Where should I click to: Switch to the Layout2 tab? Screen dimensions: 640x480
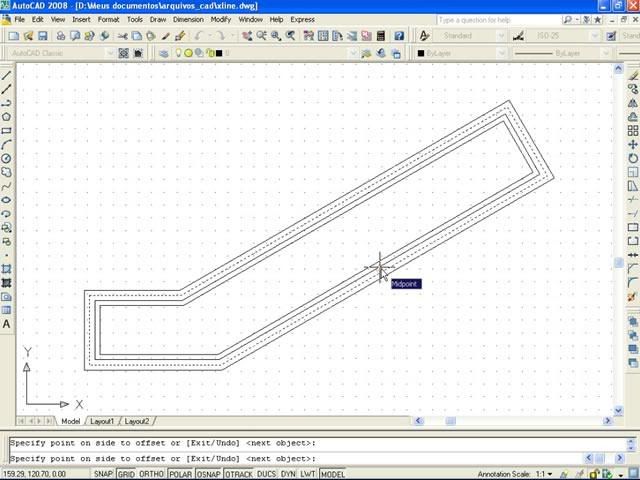(137, 421)
